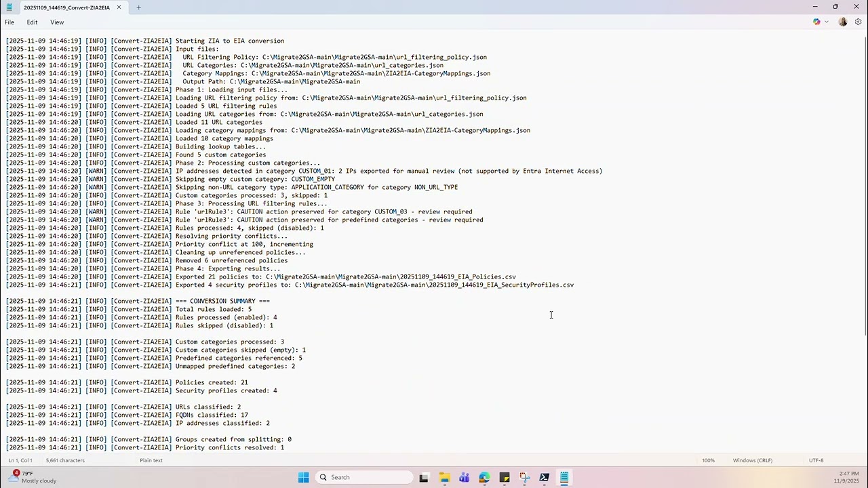Click the Windows (CRLF) status entry
This screenshot has width=868, height=488.
pos(752,460)
